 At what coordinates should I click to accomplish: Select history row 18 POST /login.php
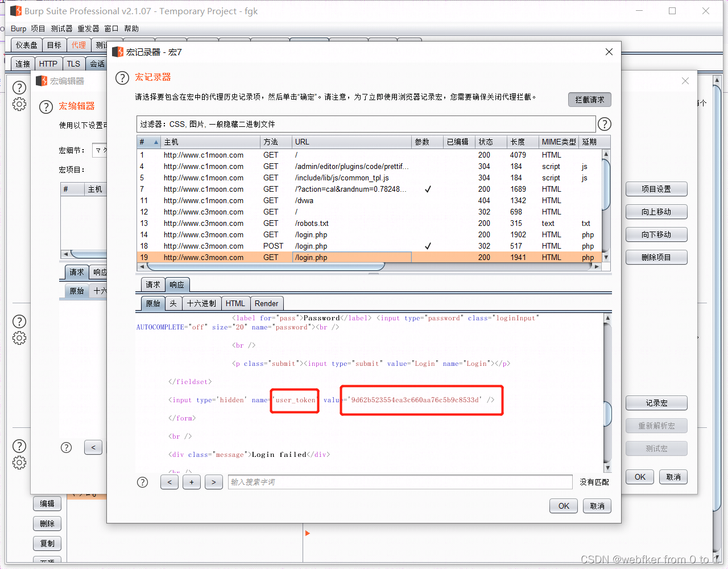[x=369, y=246]
